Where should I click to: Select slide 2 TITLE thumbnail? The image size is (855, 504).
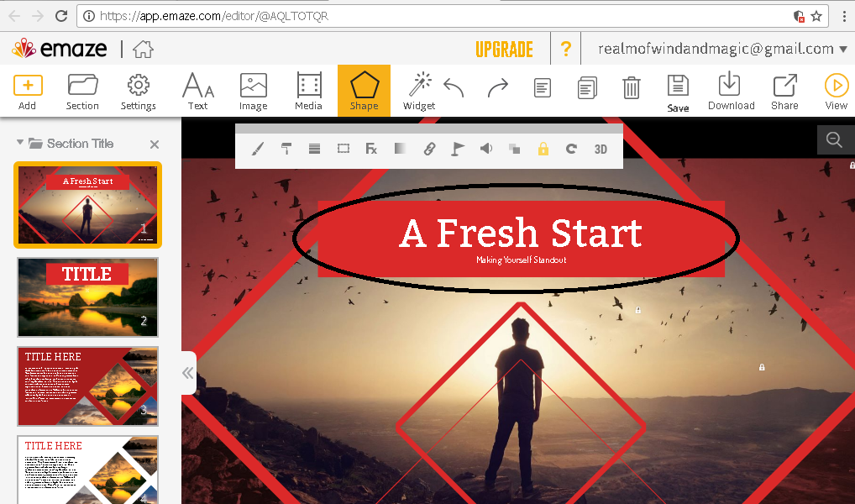click(x=88, y=297)
